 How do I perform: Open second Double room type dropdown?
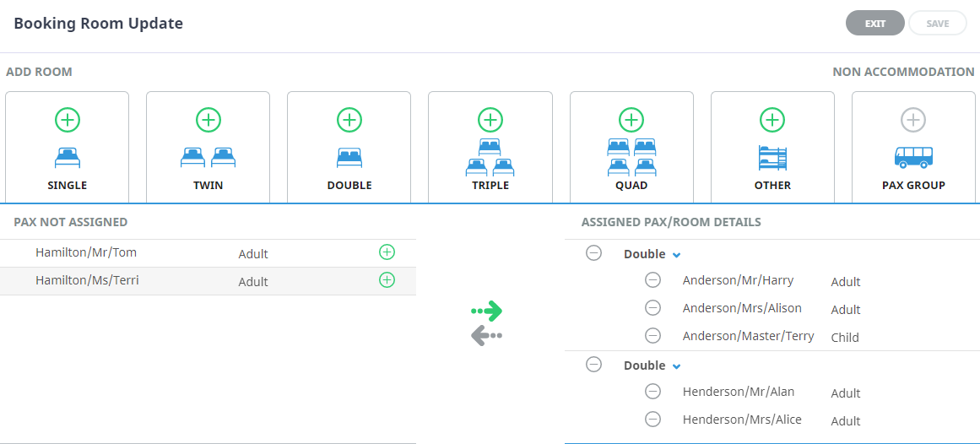[x=676, y=366]
